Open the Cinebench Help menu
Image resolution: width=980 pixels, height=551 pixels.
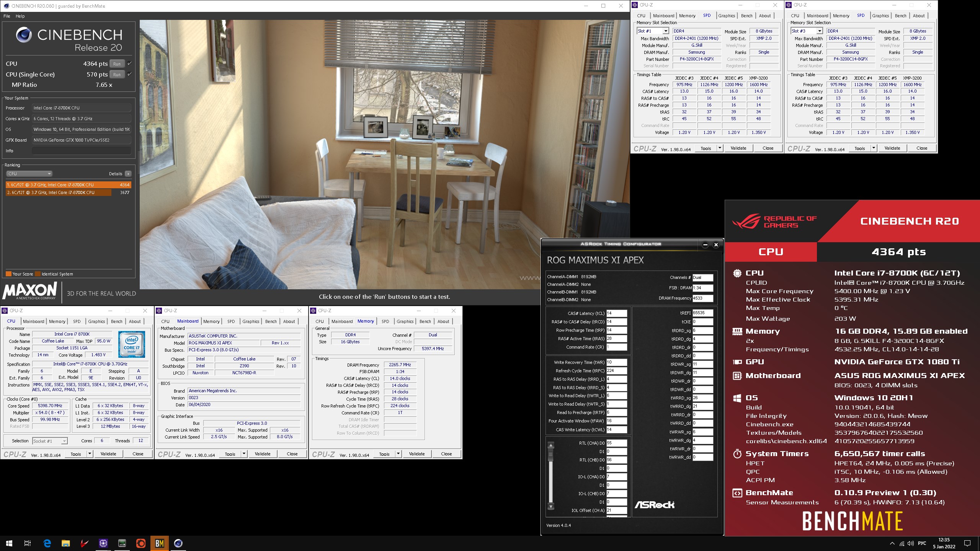click(20, 16)
